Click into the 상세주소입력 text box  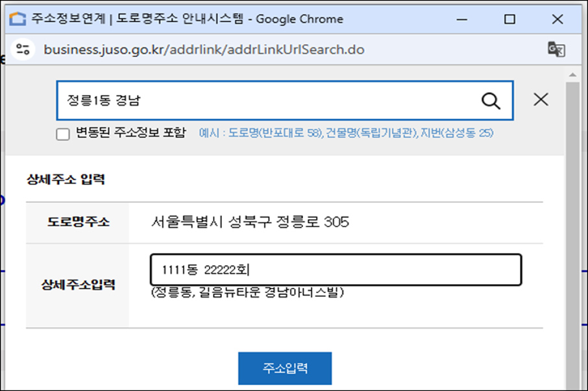click(336, 270)
